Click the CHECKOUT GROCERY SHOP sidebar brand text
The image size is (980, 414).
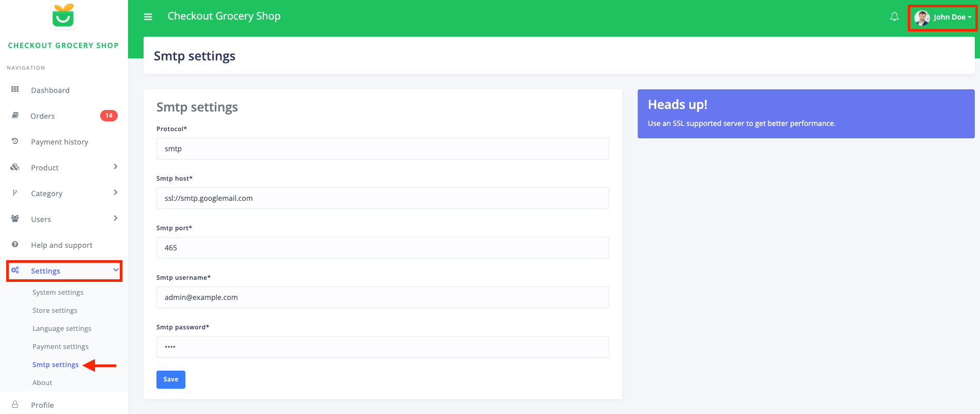[x=64, y=45]
